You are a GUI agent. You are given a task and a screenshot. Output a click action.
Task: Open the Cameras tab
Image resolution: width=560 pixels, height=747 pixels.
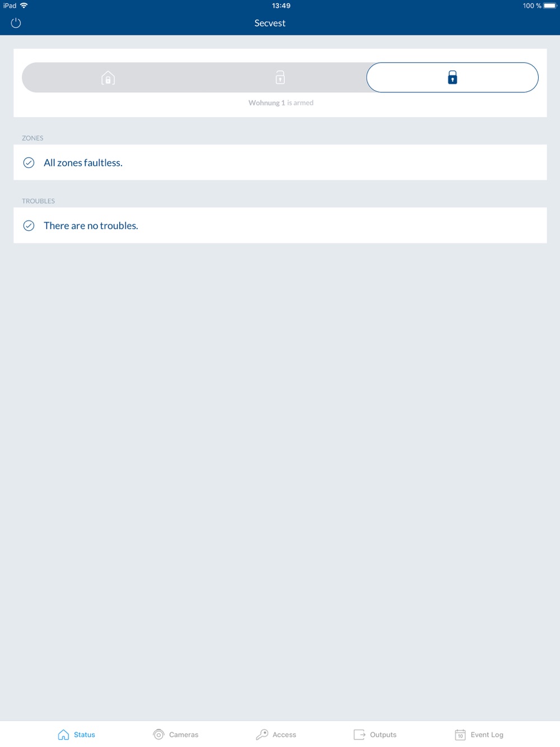176,734
